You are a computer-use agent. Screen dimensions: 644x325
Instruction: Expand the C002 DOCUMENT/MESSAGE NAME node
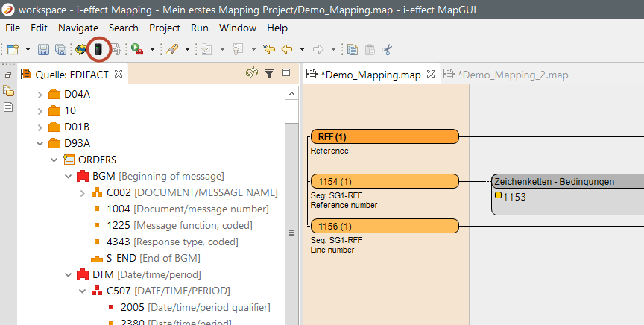[x=82, y=193]
